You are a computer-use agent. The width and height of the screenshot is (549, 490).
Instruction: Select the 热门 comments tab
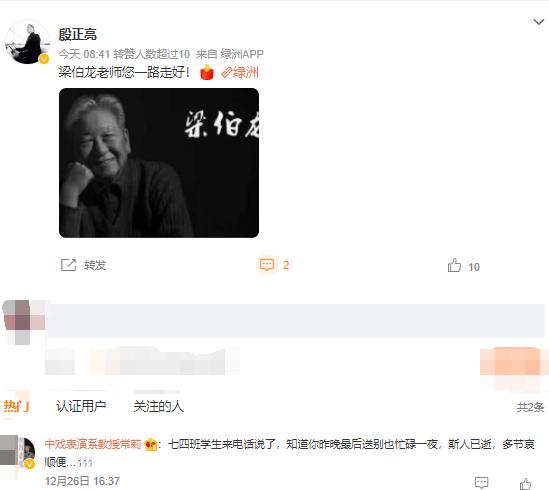[x=16, y=406]
